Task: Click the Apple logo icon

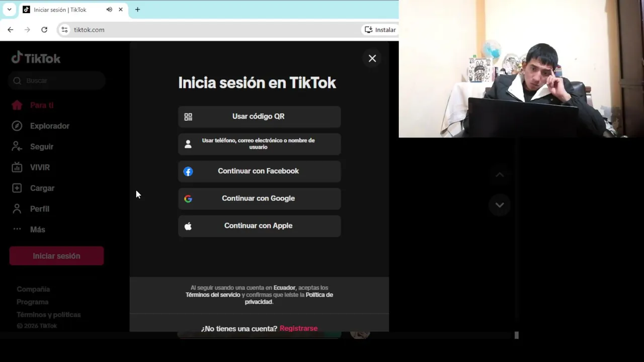Action: [x=188, y=226]
